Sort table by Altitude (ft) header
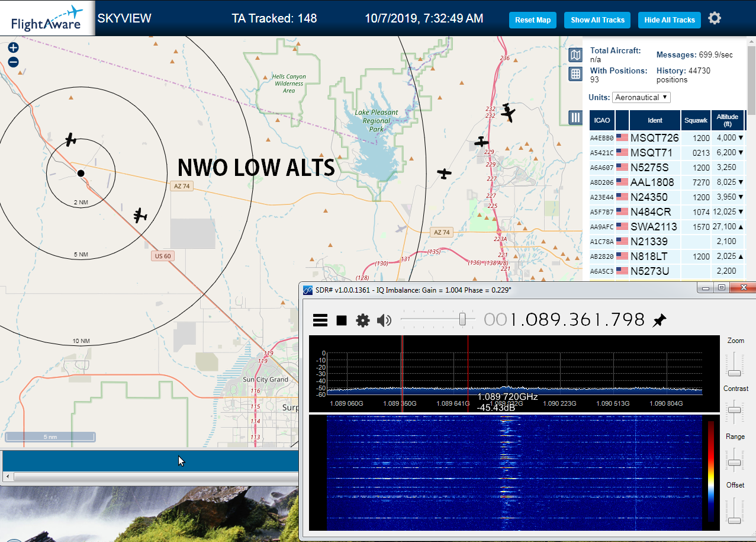 pyautogui.click(x=728, y=120)
